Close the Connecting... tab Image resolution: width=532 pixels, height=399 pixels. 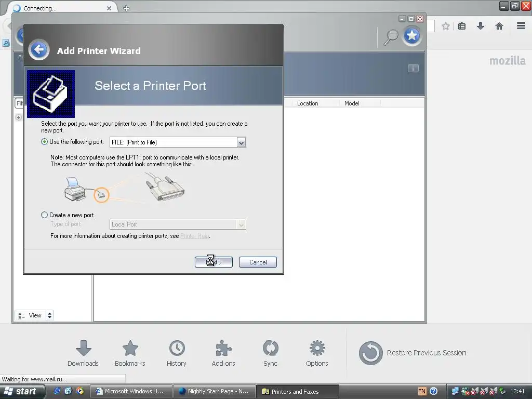click(x=109, y=8)
